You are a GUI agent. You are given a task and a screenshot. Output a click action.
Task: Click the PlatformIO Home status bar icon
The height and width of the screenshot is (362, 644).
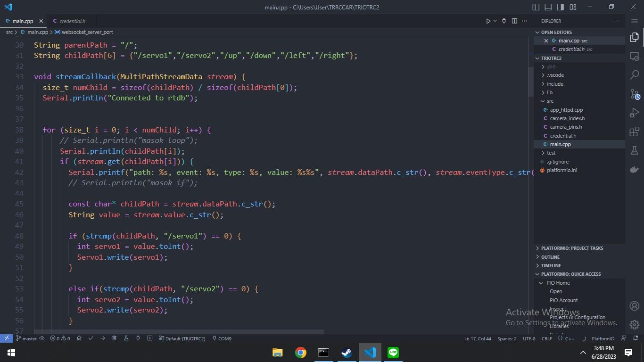(x=79, y=338)
